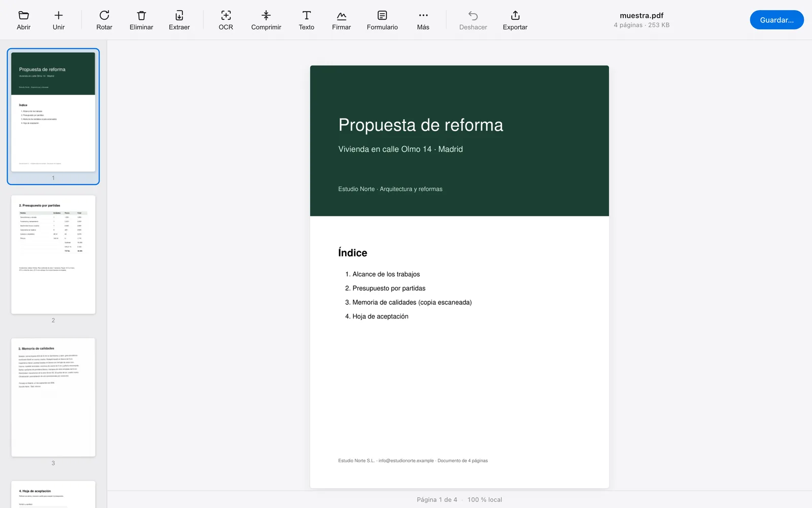
Task: Select the Texto tool icon
Action: [307, 16]
